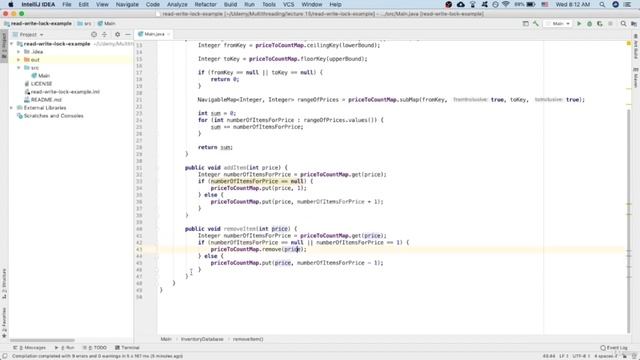Click the battery indicator in menu bar
The image size is (640, 360).
(x=525, y=4)
